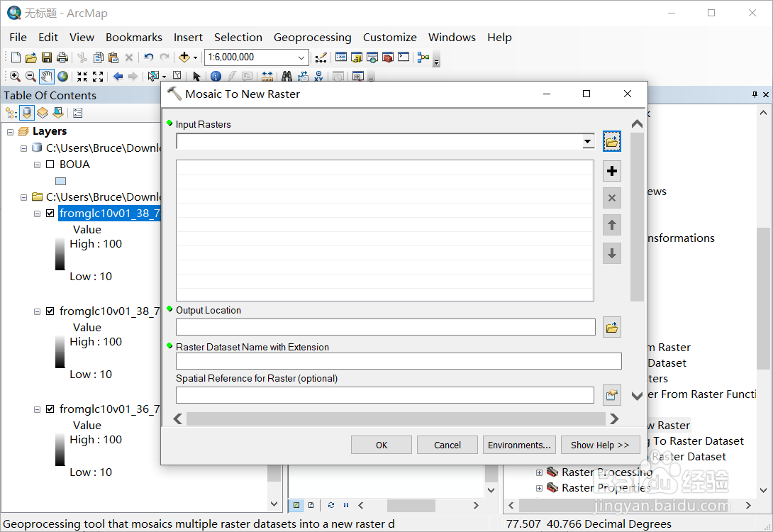This screenshot has height=532, width=773.
Task: Collapse the BOUA layer legend
Action: [37, 165]
